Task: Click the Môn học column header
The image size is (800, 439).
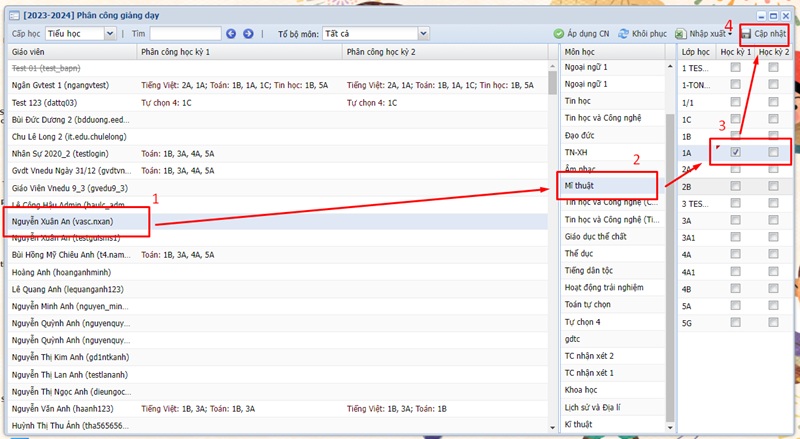Action: (x=612, y=52)
